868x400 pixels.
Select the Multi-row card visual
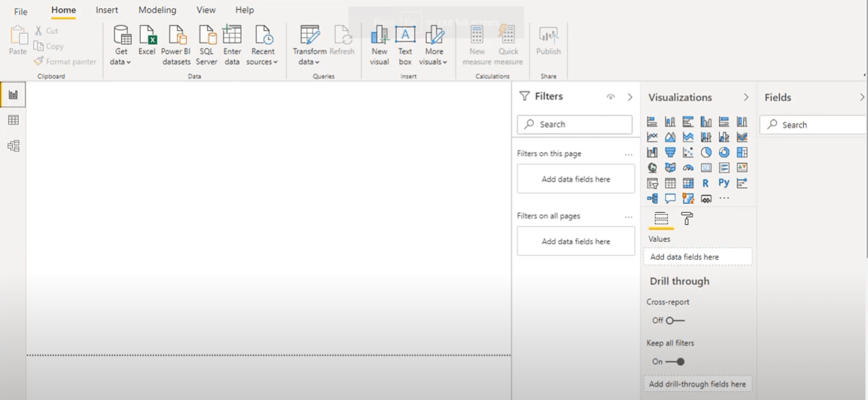724,167
